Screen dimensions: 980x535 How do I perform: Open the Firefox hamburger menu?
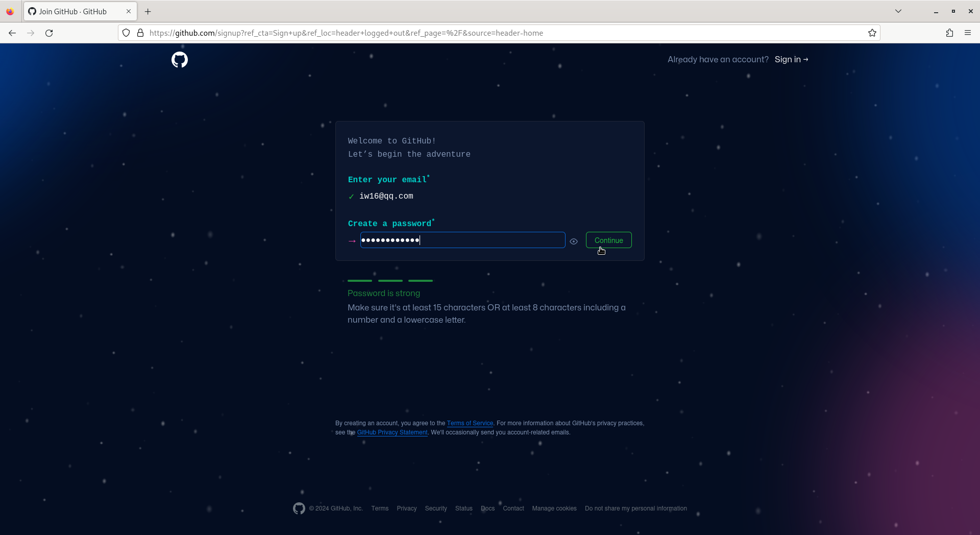click(x=968, y=33)
